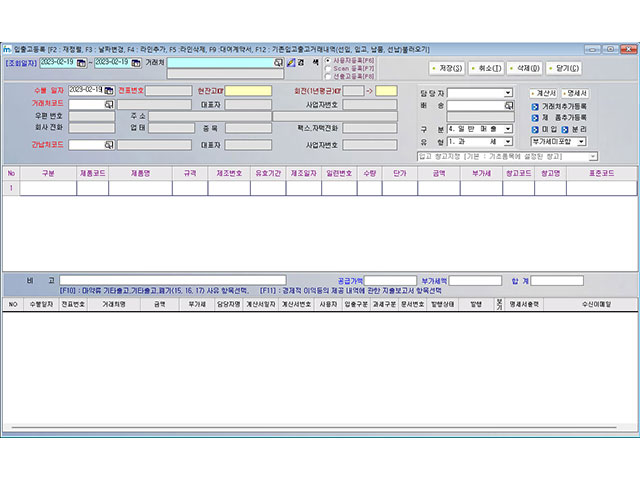Image resolution: width=640 pixels, height=480 pixels.
Task: Click the 규격 column header
Action: 190,173
